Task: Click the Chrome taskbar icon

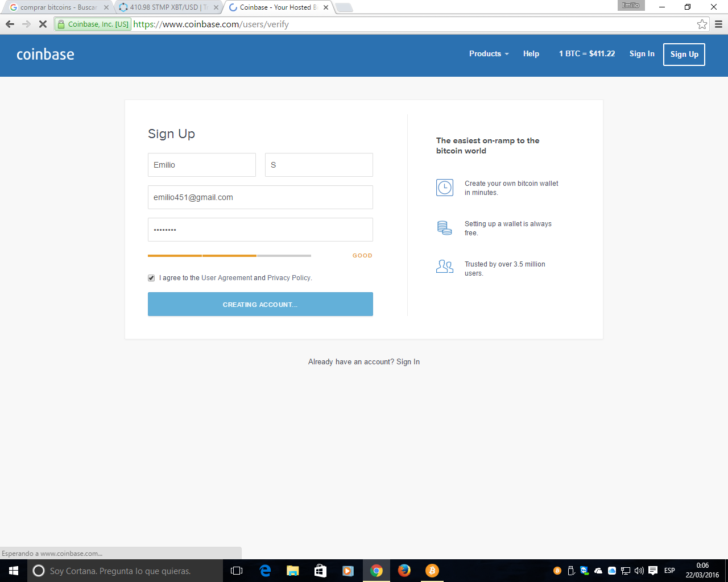Action: point(377,571)
